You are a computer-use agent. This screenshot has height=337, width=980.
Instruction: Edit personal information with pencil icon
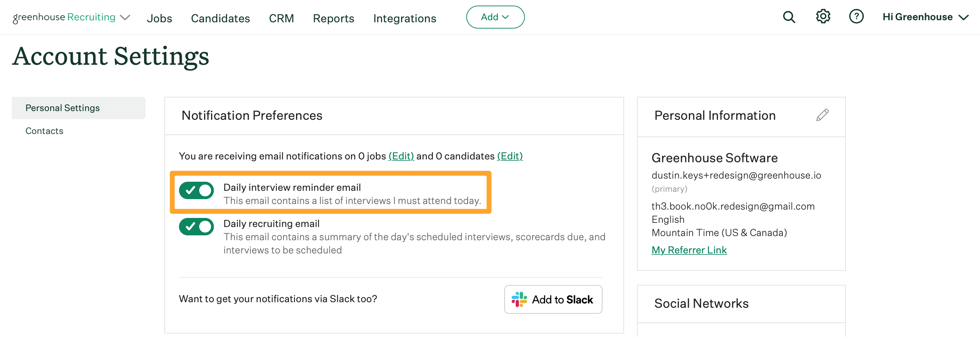click(x=823, y=115)
